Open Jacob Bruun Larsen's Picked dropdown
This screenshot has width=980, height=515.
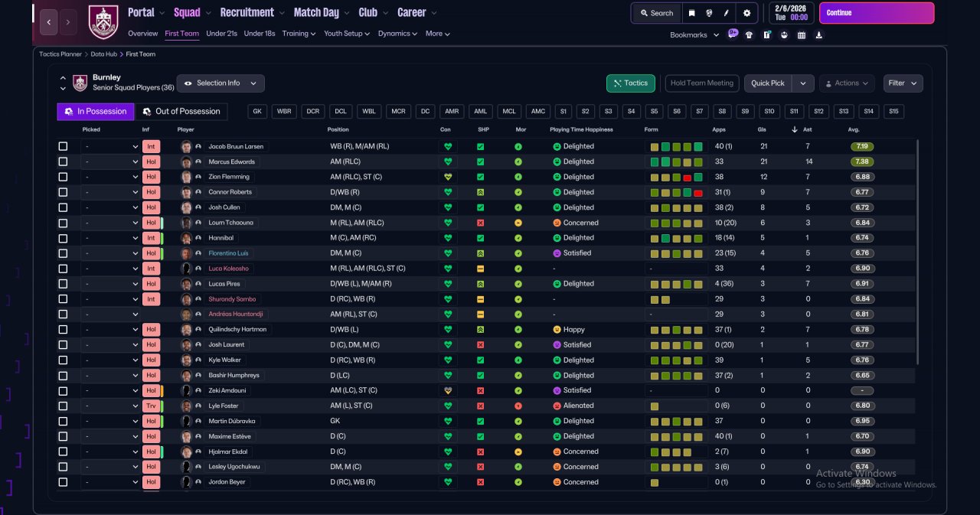point(110,146)
